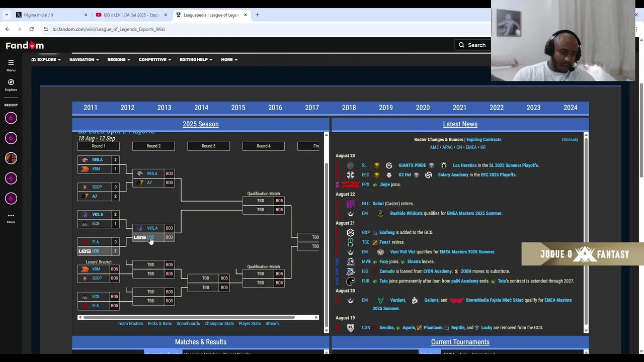The height and width of the screenshot is (362, 644).
Task: Open the Player Stats link
Action: tap(250, 324)
